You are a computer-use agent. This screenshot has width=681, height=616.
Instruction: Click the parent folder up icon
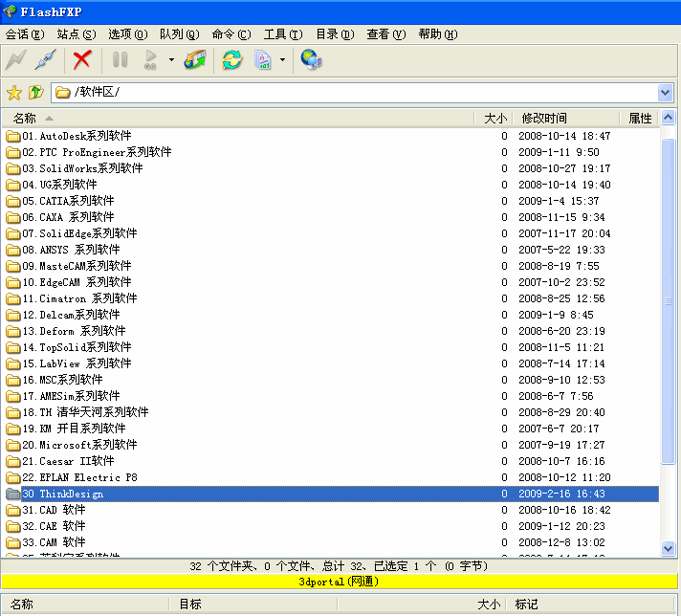point(36,92)
